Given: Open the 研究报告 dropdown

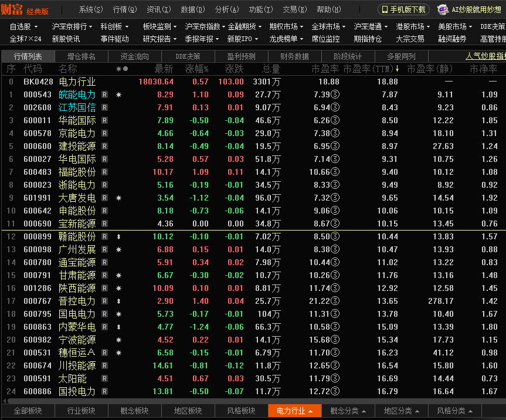Looking at the screenshot, I should point(159,39).
